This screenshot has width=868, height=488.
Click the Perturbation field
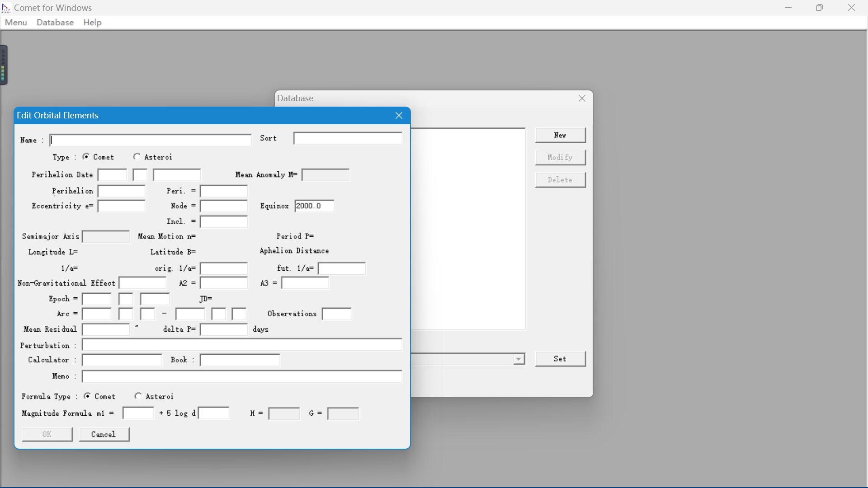(242, 345)
